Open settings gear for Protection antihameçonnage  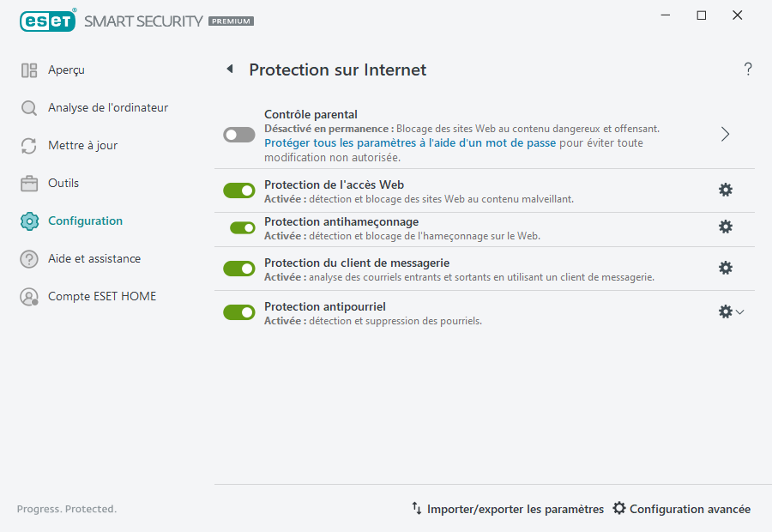coord(726,227)
